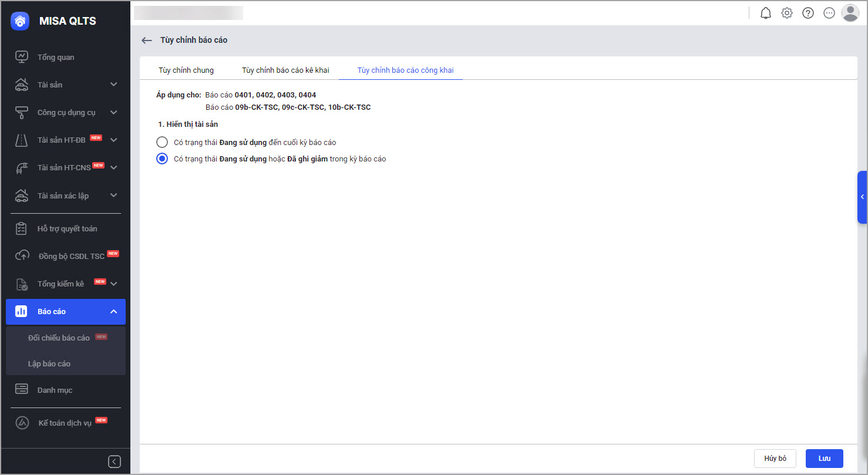Click the Danh mục list icon
Screen dimensions: 868x475
pyautogui.click(x=22, y=390)
